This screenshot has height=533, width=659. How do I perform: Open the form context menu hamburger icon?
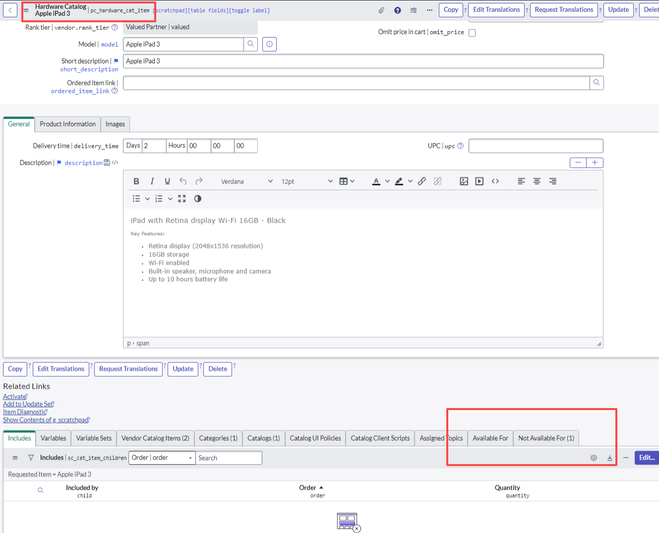point(26,10)
